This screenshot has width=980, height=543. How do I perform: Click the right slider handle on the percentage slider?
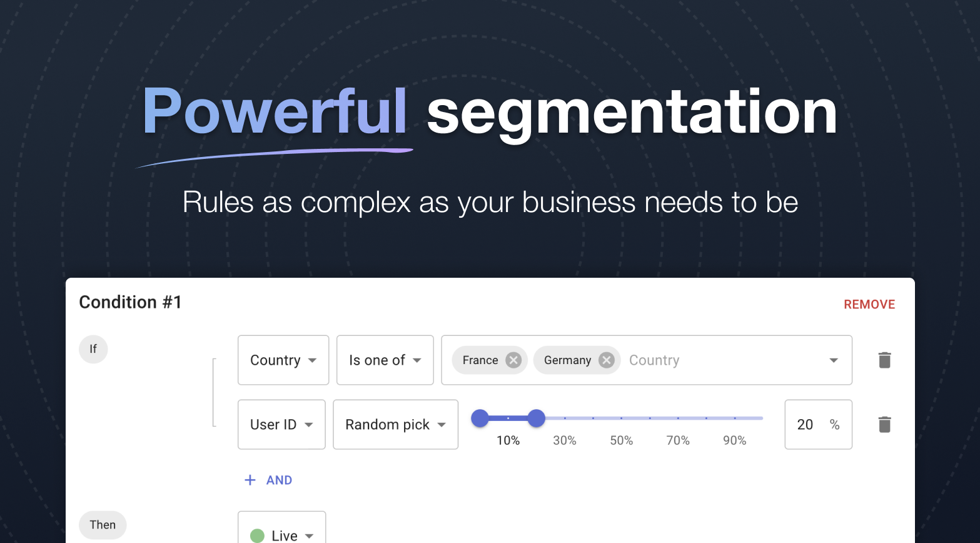pyautogui.click(x=536, y=418)
